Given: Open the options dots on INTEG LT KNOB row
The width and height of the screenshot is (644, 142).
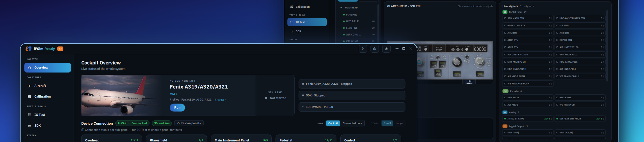Looking at the screenshot, I should (x=551, y=119).
